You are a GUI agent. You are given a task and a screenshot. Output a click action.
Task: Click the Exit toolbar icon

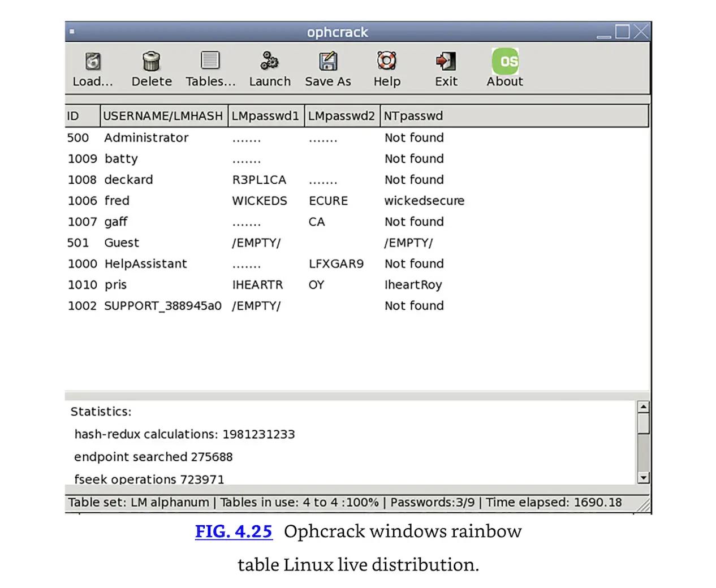pos(446,60)
